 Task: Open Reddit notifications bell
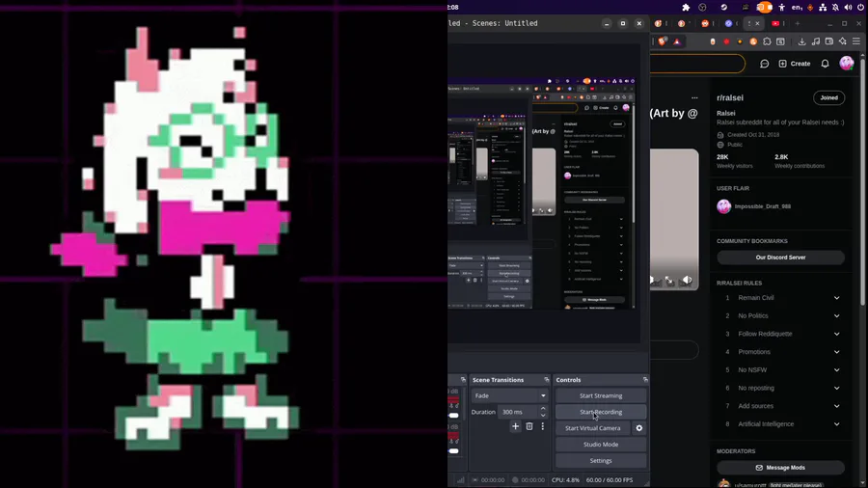825,64
